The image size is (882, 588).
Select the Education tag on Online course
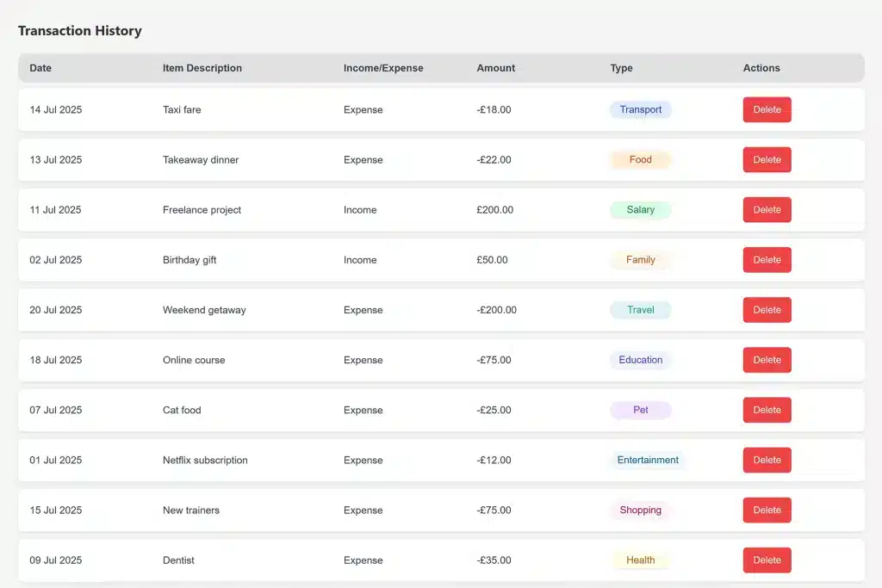640,360
